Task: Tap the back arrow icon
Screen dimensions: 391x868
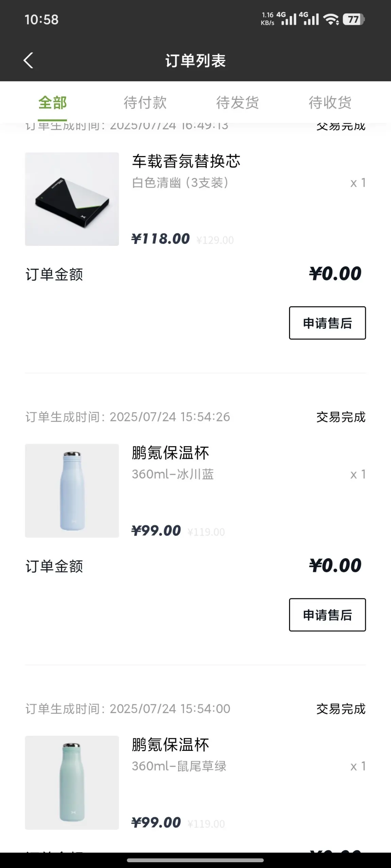Action: click(29, 60)
